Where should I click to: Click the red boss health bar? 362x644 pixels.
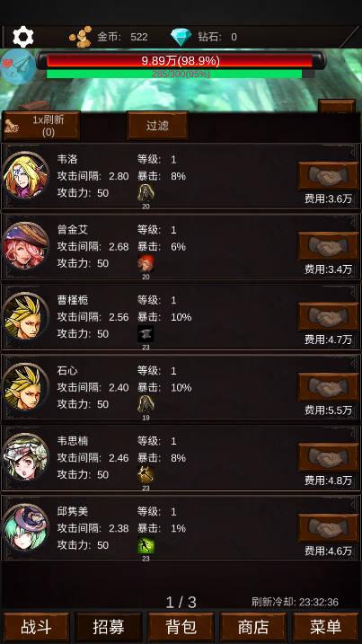pyautogui.click(x=180, y=61)
